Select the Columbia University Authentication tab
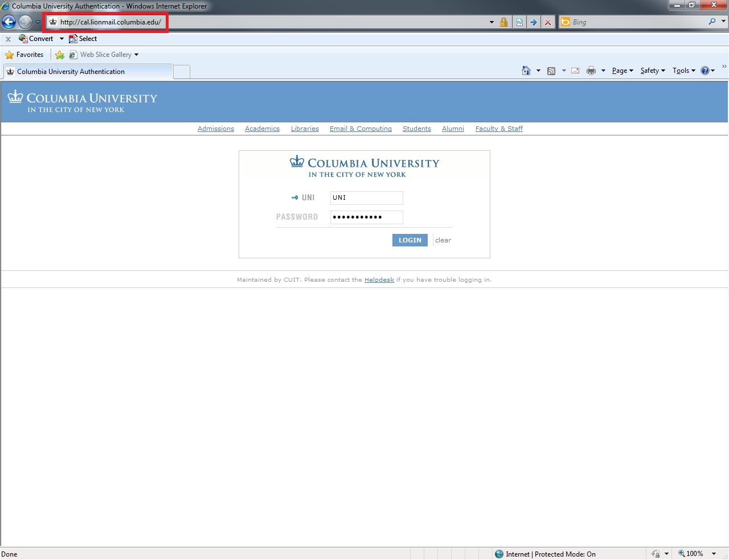Image resolution: width=729 pixels, height=560 pixels. click(88, 72)
